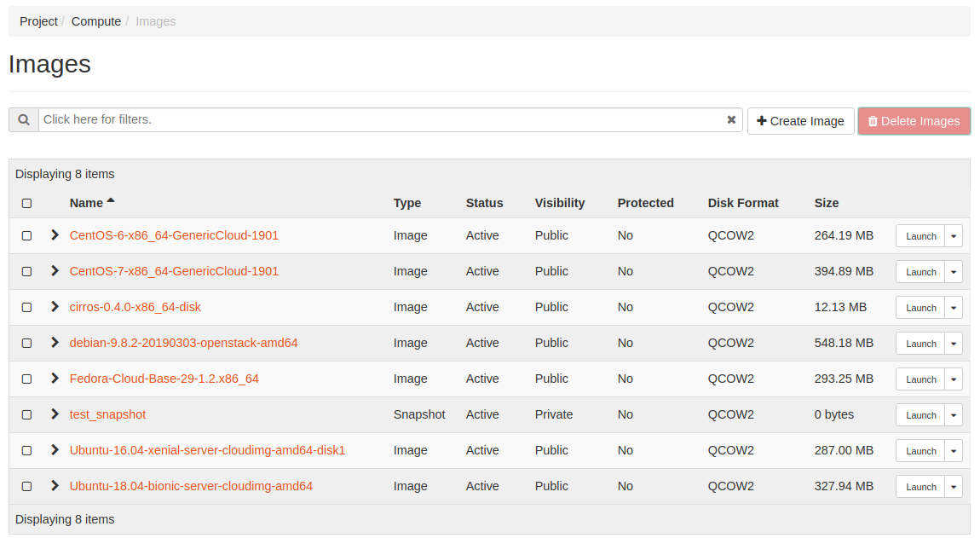Expand the cirros-0.4.0-x86_64-disk row chevron
Screen dimensions: 980x538
pos(55,307)
